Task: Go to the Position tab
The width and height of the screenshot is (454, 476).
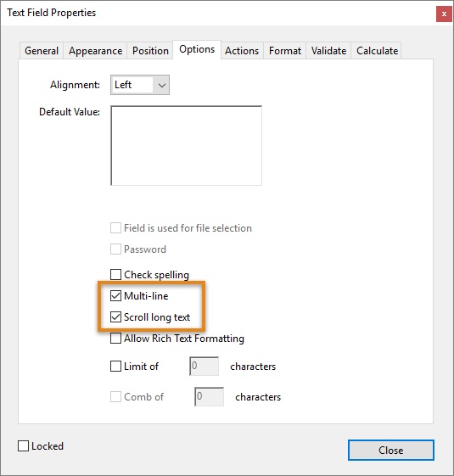Action: point(150,51)
